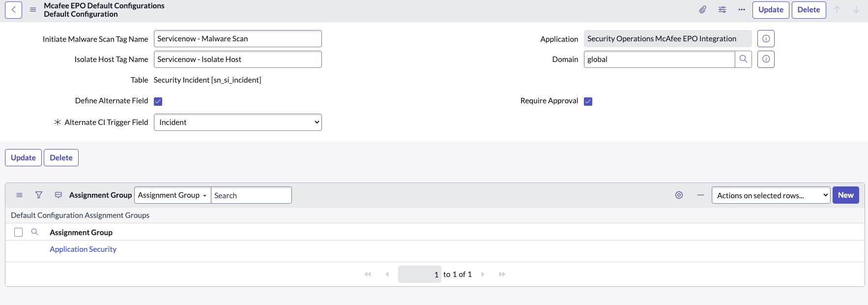Open the list filter funnel icon
The width and height of the screenshot is (868, 305).
tap(39, 195)
